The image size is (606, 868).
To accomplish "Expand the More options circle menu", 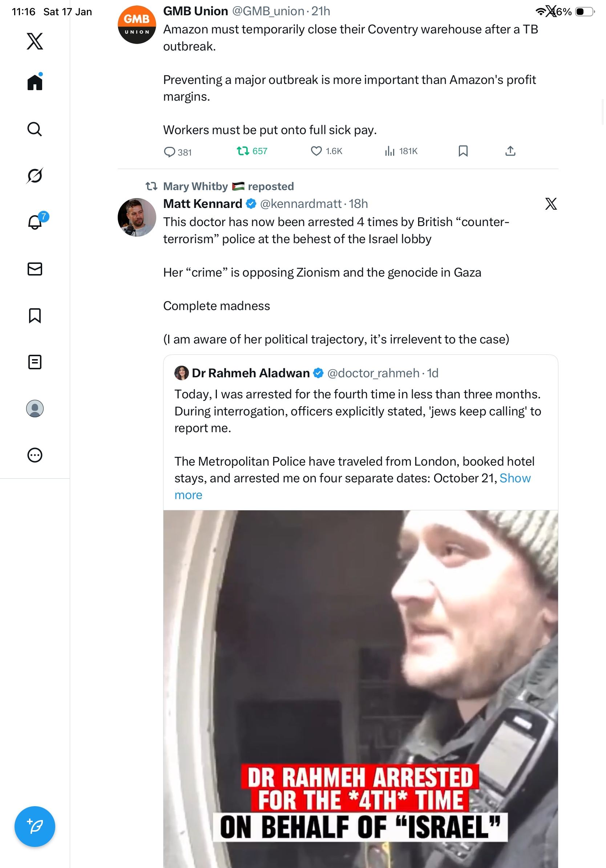I will coord(35,455).
